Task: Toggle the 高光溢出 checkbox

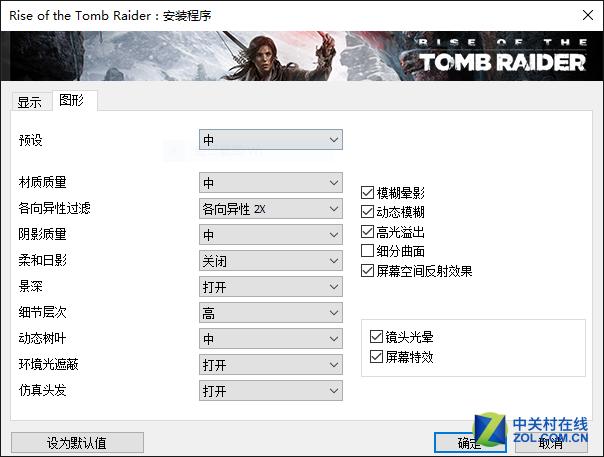Action: point(367,232)
